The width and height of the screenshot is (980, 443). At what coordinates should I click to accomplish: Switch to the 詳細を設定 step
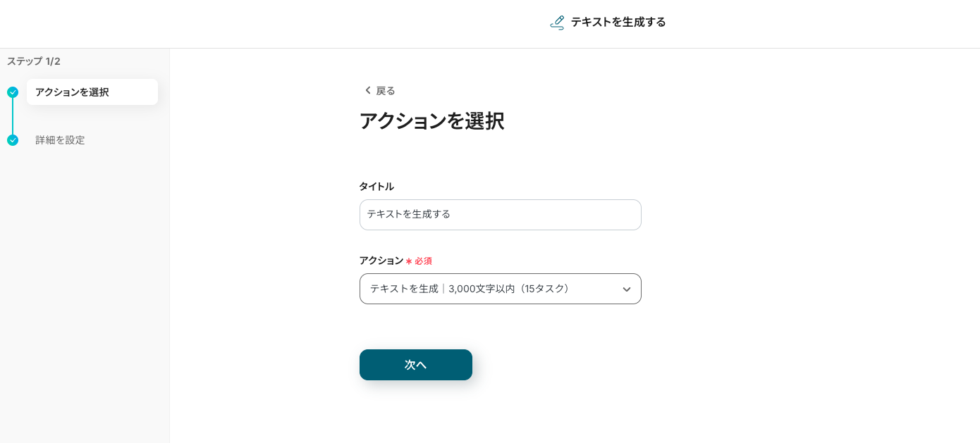point(60,140)
